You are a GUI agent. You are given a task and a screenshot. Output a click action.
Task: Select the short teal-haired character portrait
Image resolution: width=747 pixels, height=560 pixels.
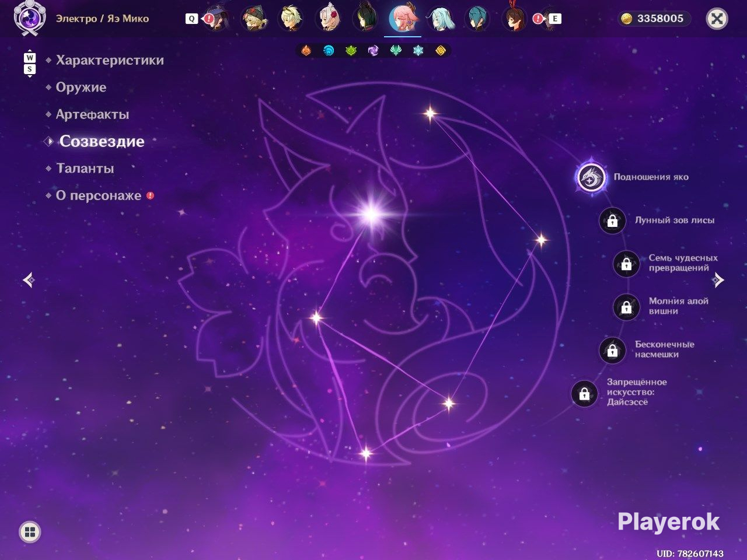pos(477,19)
